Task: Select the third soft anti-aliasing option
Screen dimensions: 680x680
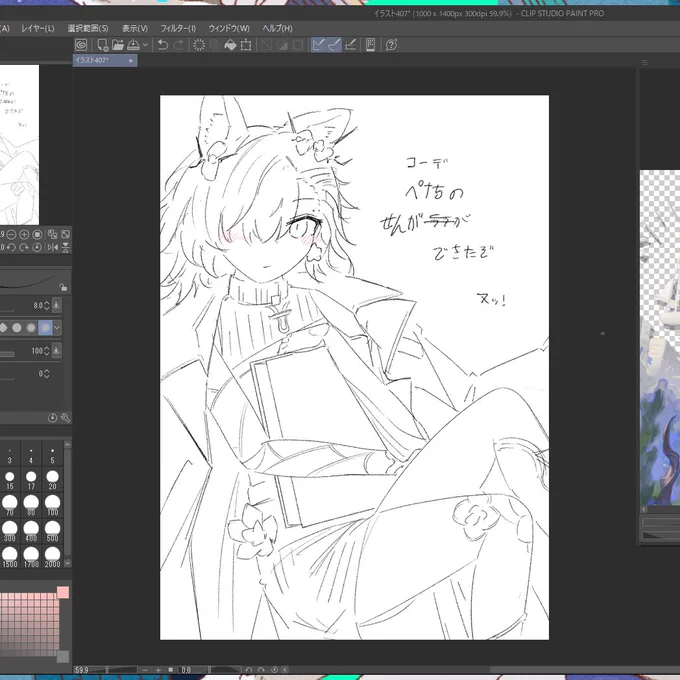Action: click(31, 327)
